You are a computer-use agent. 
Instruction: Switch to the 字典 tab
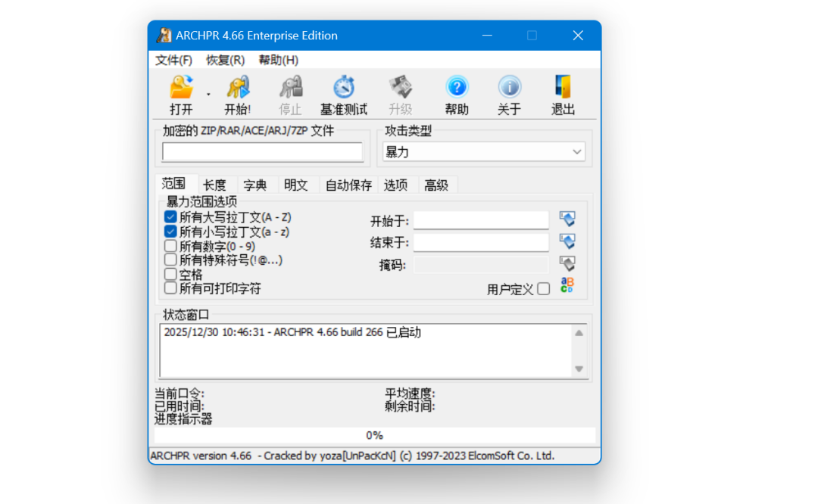pyautogui.click(x=255, y=185)
